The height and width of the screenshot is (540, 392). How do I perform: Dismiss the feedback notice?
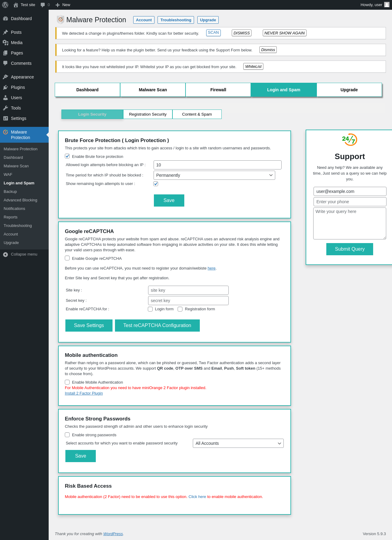point(268,50)
